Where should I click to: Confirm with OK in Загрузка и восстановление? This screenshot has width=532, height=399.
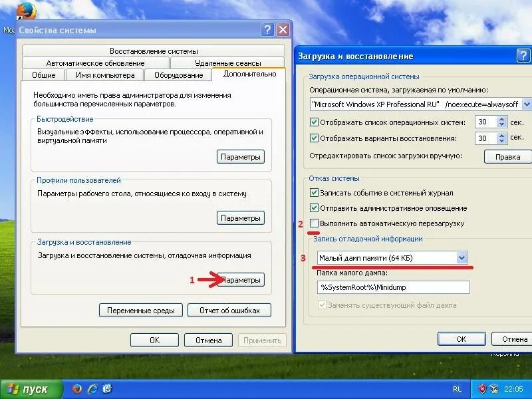coord(462,338)
